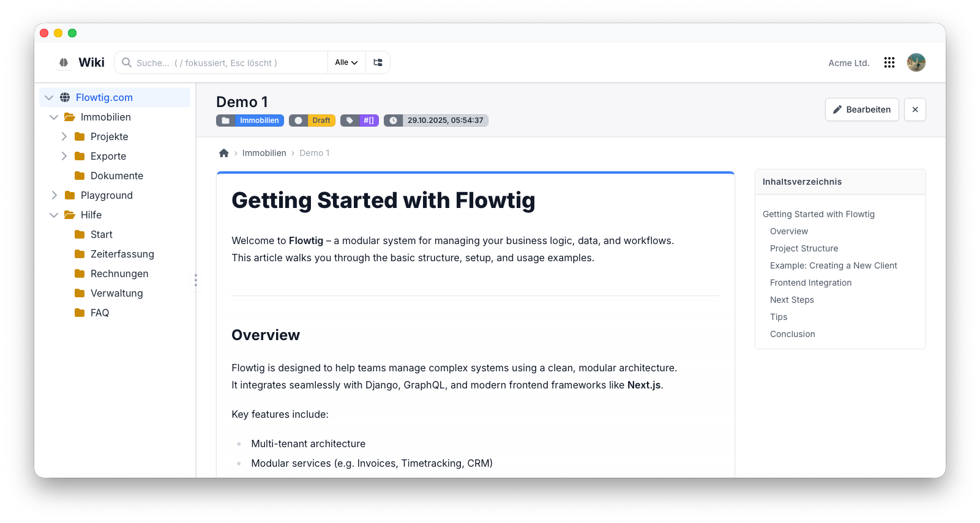Viewport: 980px width, 523px height.
Task: Click the Verwaltung folder icon
Action: (x=80, y=293)
